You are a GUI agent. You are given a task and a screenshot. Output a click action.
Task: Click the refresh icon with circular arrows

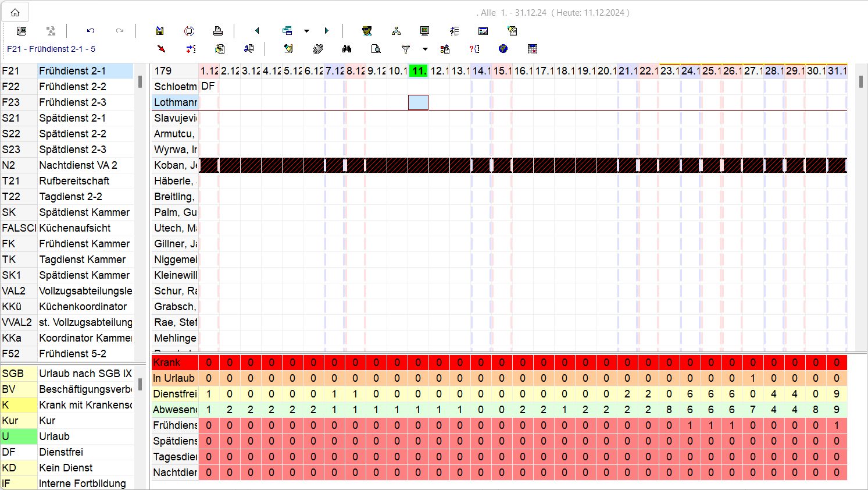189,31
